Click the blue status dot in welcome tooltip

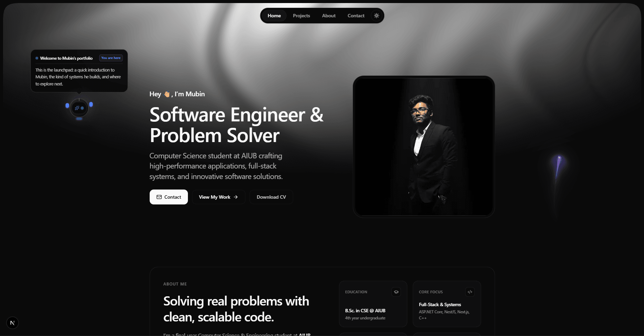click(x=37, y=58)
